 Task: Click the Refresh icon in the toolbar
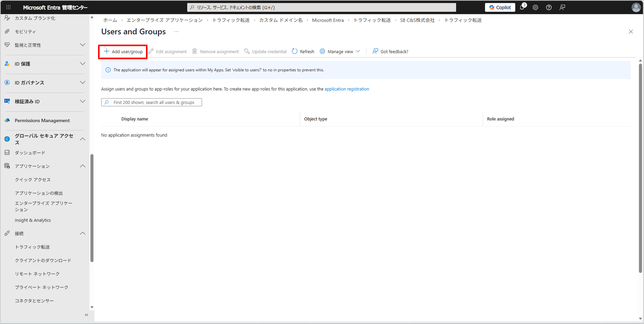coord(295,51)
